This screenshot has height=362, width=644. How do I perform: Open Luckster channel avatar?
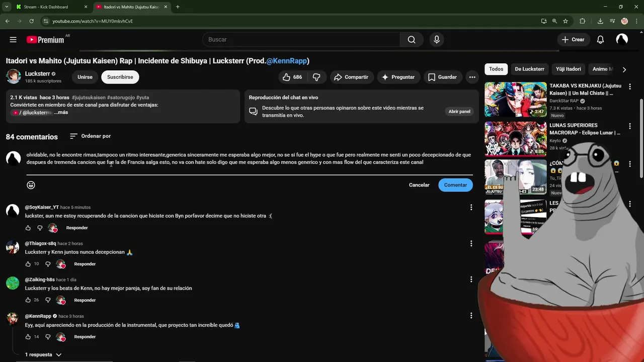[14, 76]
